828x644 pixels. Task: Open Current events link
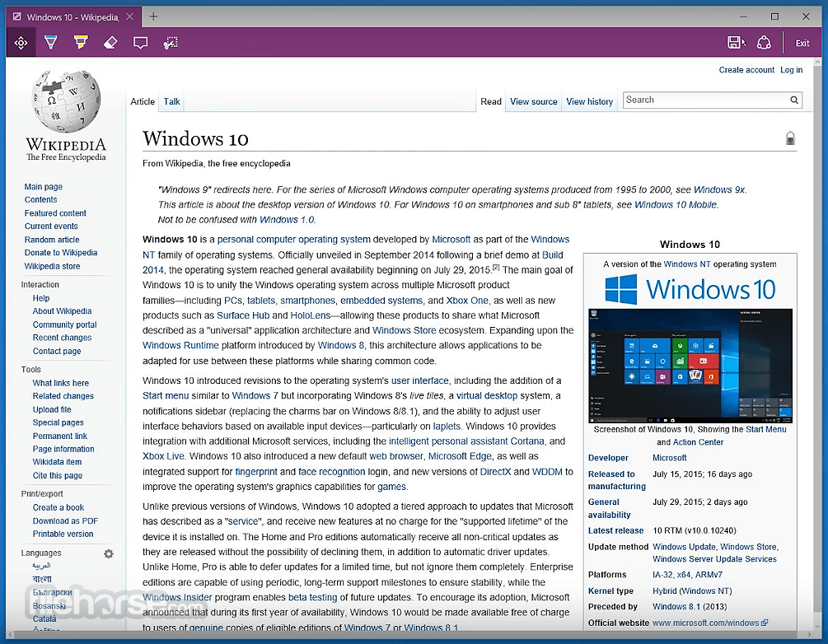[51, 226]
